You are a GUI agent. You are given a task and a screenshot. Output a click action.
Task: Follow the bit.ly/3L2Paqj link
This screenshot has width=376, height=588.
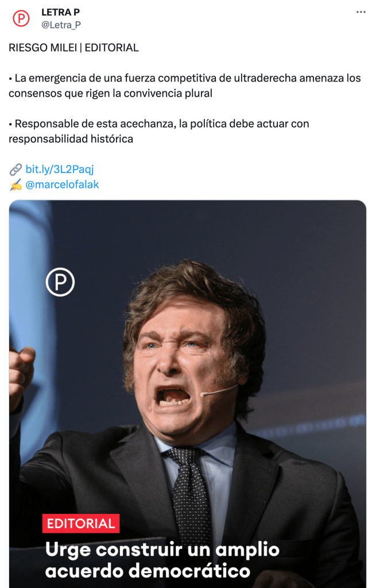coord(60,169)
